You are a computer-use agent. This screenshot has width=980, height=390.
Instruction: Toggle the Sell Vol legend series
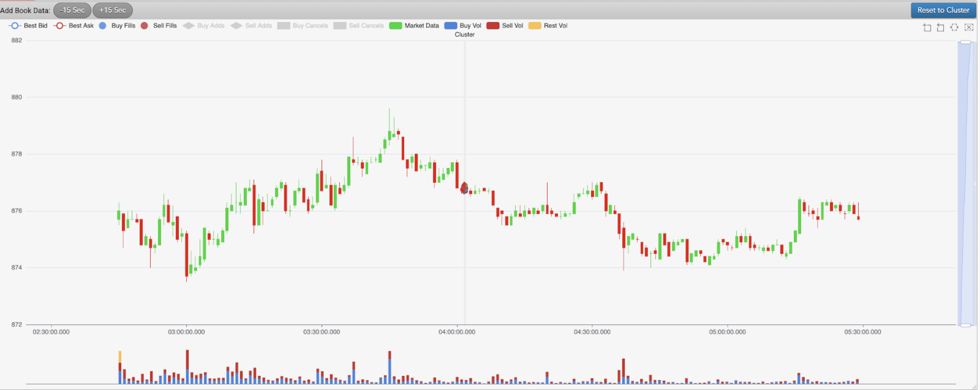[505, 25]
